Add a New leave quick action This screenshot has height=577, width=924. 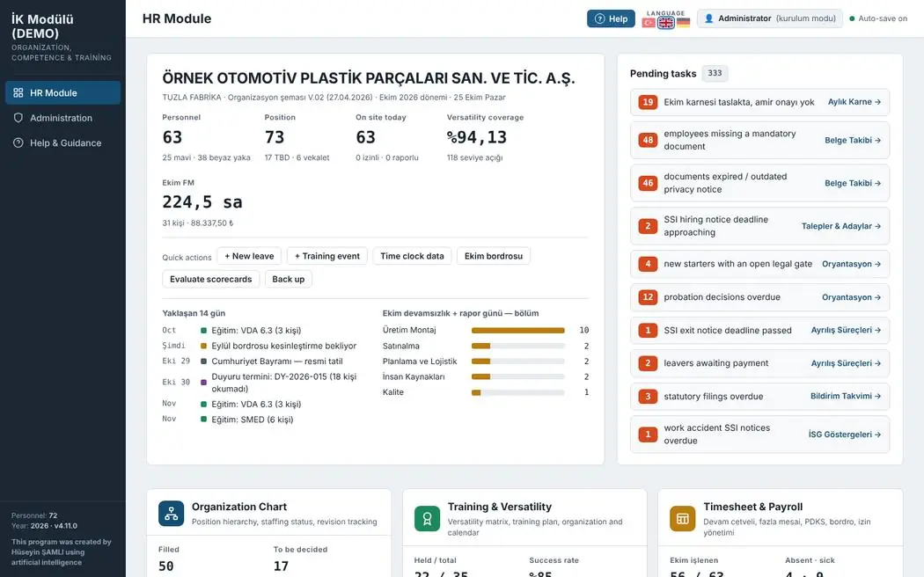[249, 256]
